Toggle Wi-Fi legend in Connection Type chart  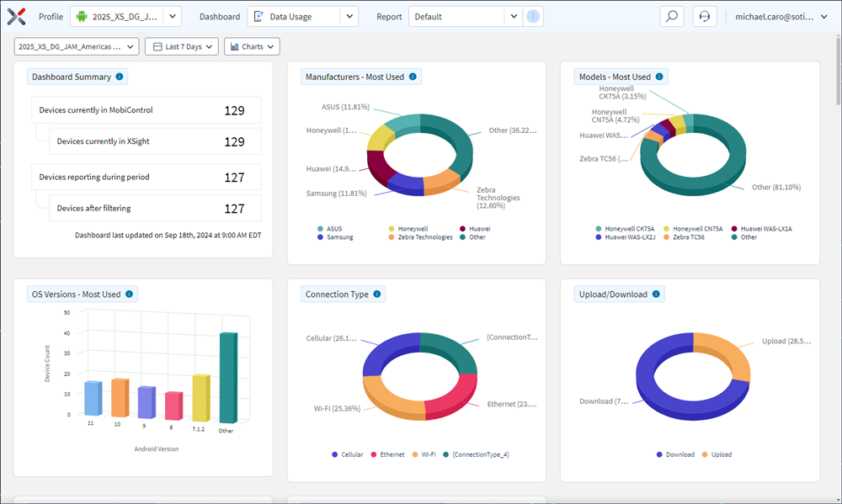pyautogui.click(x=424, y=454)
